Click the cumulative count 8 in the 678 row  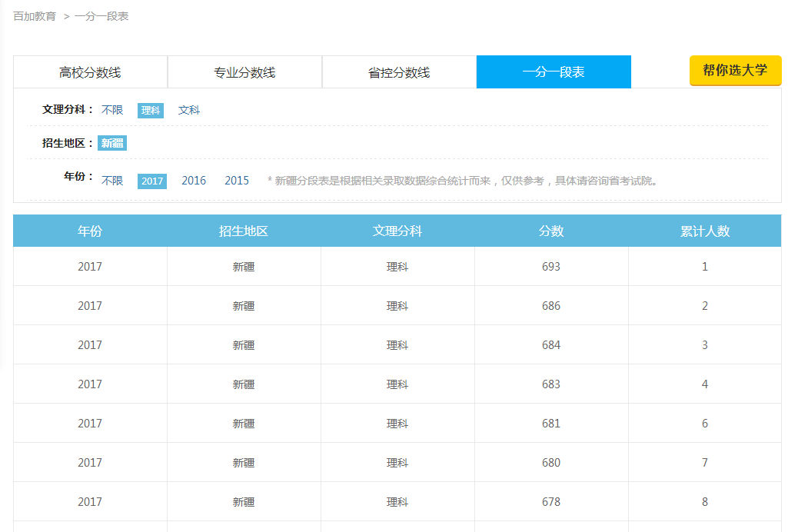(x=705, y=501)
